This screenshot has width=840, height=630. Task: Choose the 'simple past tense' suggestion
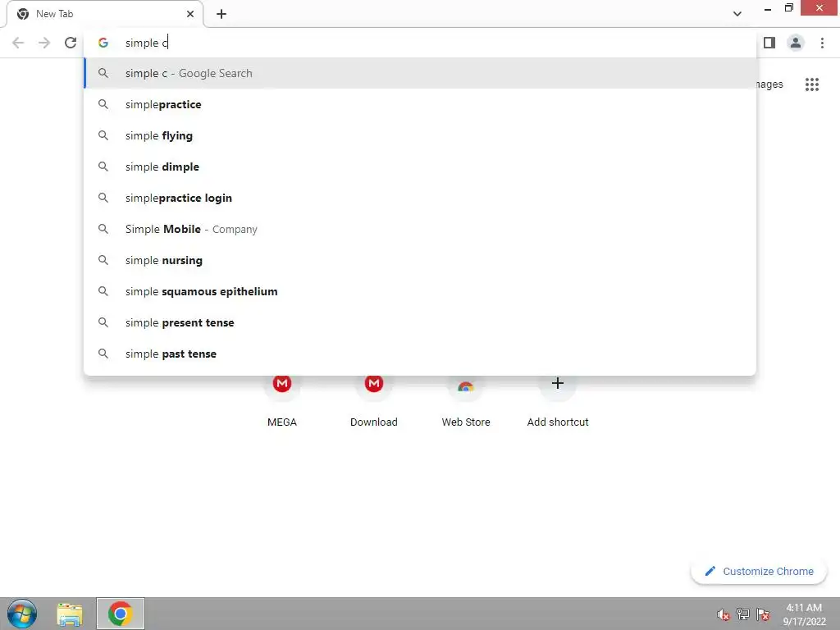(x=420, y=354)
